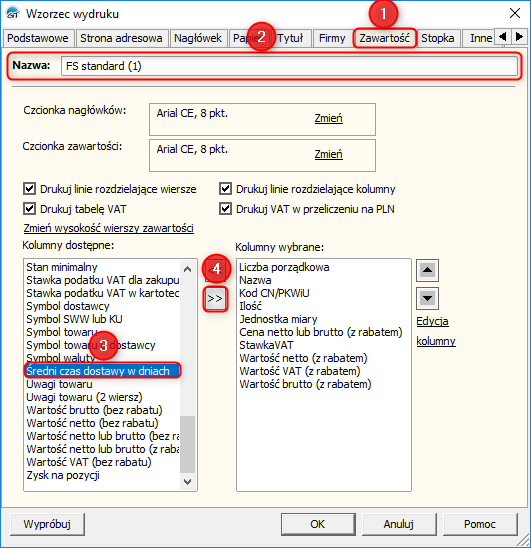Viewport: 531px width, 548px height.
Task: Open the Firmy tab
Action: (332, 38)
